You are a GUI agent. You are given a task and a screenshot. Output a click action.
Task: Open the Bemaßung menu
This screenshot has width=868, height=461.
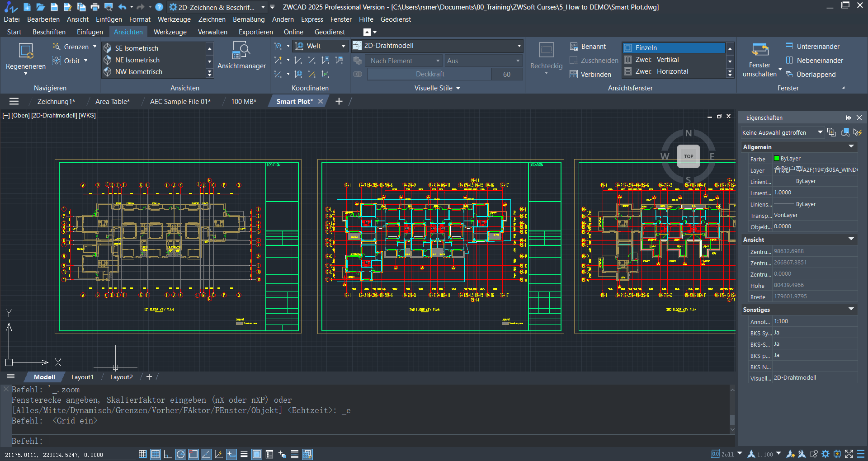tap(249, 19)
